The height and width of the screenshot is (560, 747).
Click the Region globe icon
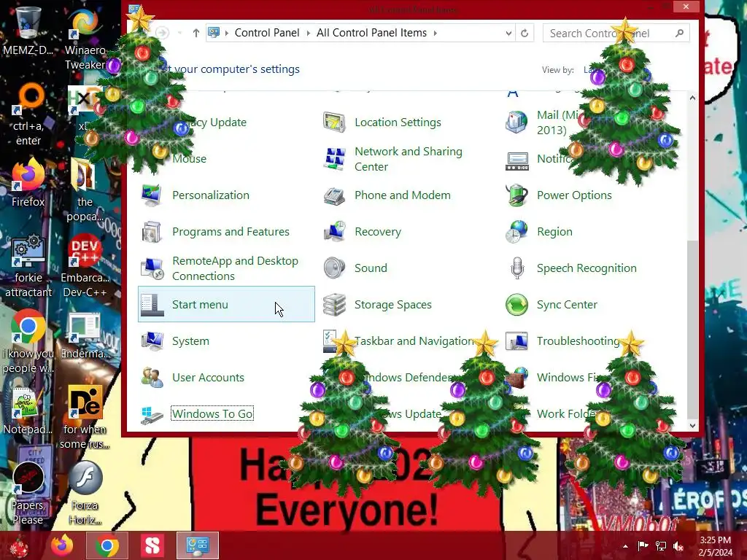pyautogui.click(x=516, y=232)
